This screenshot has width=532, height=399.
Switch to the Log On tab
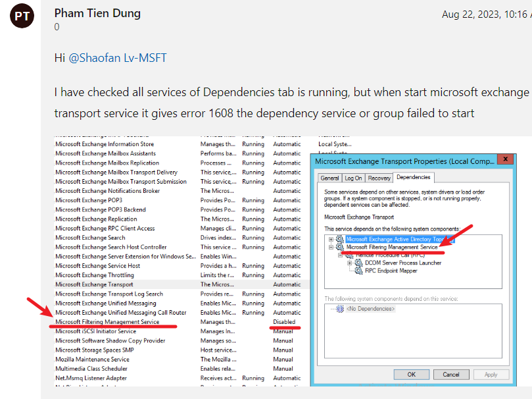coord(353,178)
